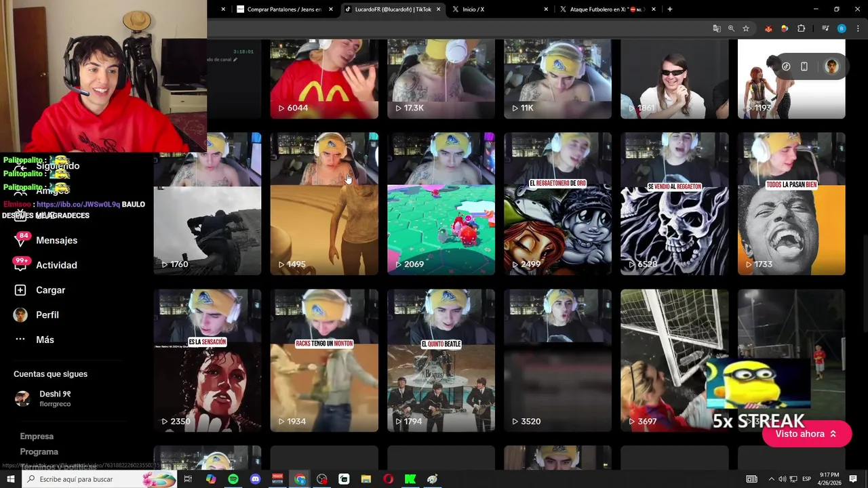Open the Más three-dots menu
The width and height of the screenshot is (868, 488).
click(35, 340)
